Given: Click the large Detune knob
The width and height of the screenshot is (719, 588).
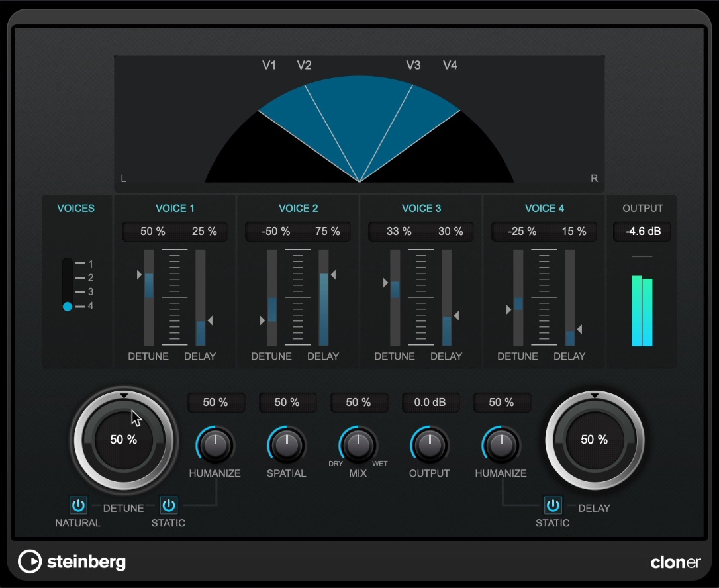Looking at the screenshot, I should click(x=124, y=440).
